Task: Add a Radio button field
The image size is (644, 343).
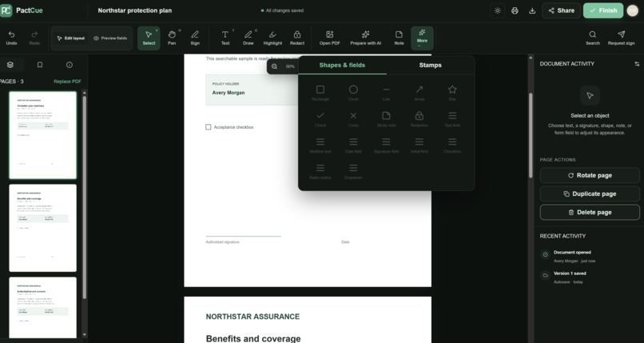Action: pyautogui.click(x=320, y=172)
